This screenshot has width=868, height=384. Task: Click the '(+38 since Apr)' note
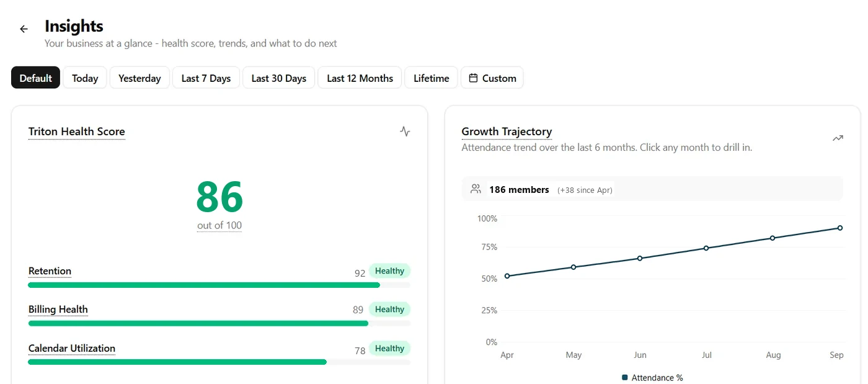coord(585,190)
